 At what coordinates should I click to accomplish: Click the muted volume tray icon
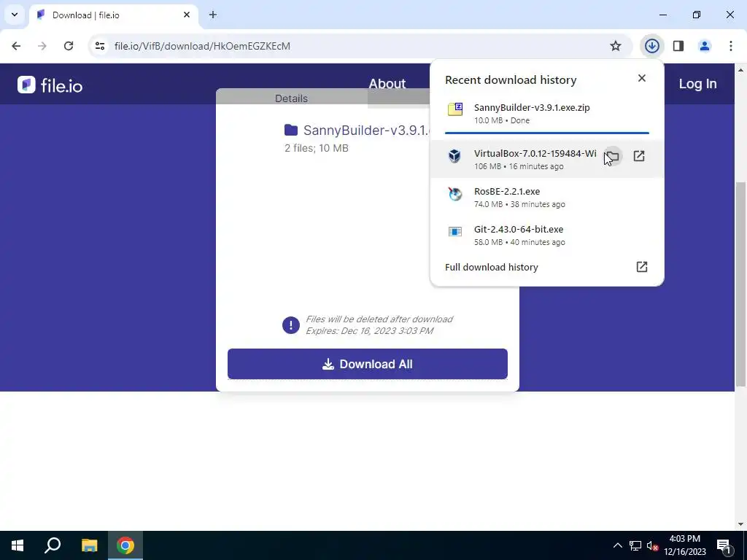pyautogui.click(x=652, y=545)
